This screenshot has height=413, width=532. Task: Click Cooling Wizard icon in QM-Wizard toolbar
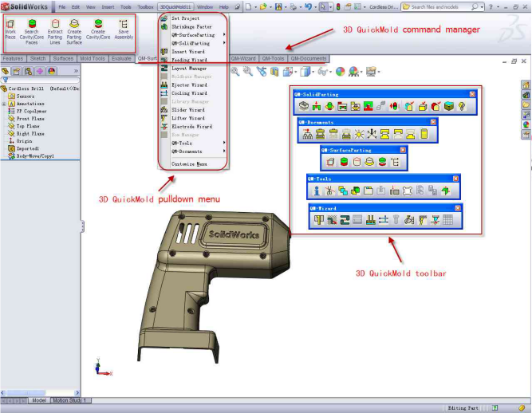pos(384,220)
